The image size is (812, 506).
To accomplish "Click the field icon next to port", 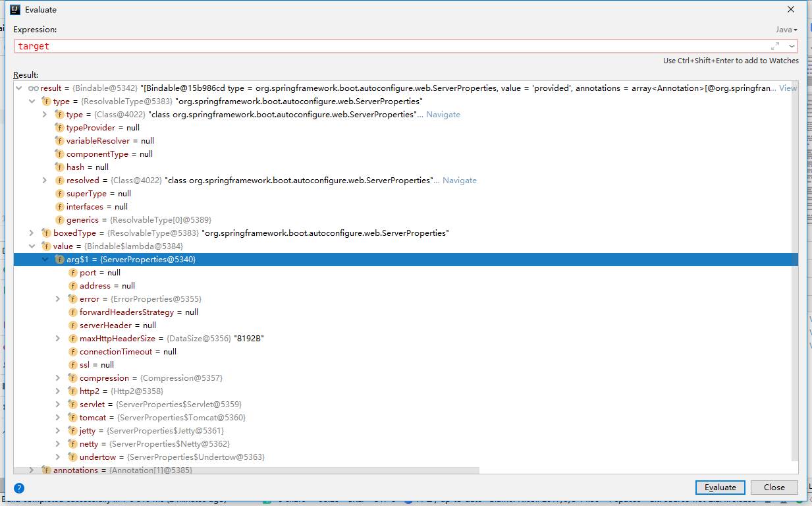I will [x=73, y=273].
